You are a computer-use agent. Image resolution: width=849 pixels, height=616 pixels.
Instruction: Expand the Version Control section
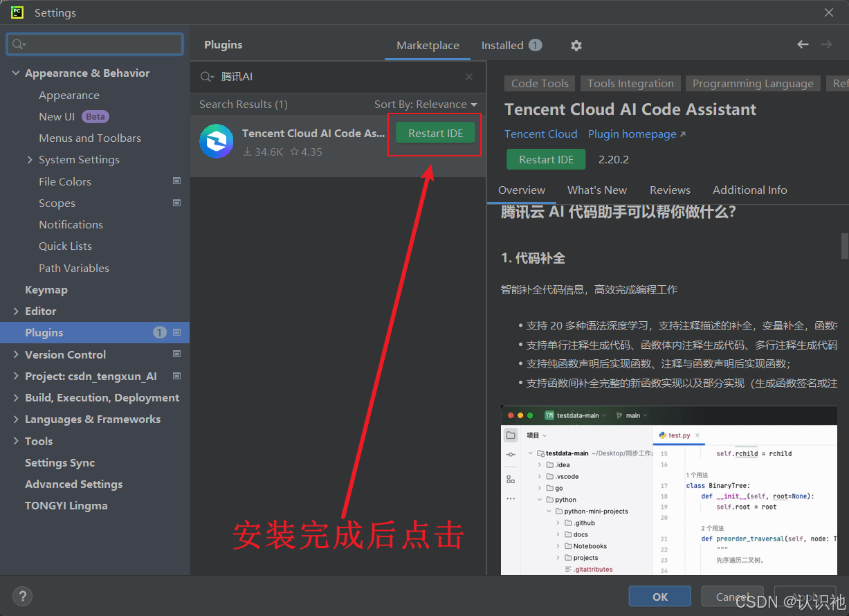coord(16,354)
